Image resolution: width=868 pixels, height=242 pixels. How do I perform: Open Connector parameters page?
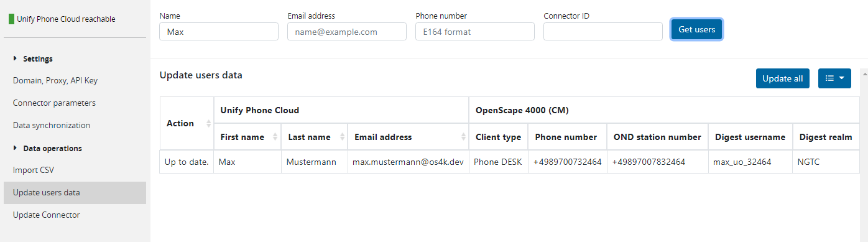(54, 103)
